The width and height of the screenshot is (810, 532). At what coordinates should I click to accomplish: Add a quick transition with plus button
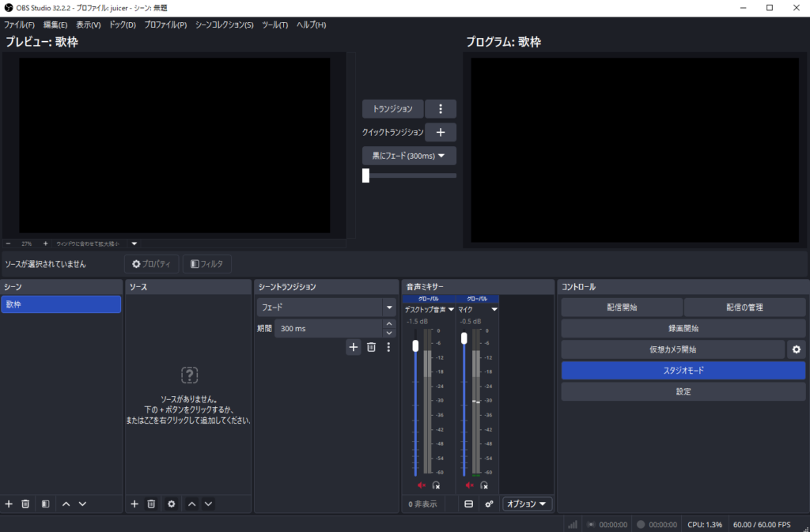[x=441, y=132]
